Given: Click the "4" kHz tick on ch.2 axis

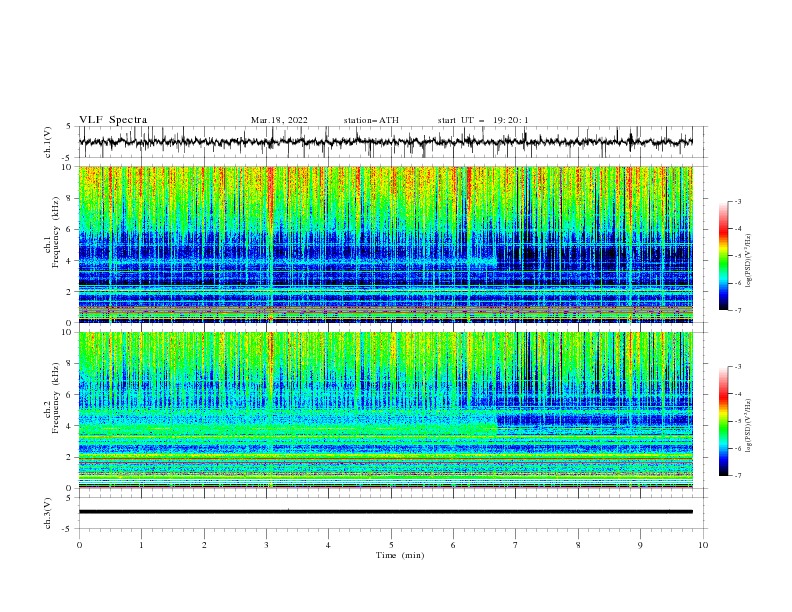Looking at the screenshot, I should coord(70,426).
